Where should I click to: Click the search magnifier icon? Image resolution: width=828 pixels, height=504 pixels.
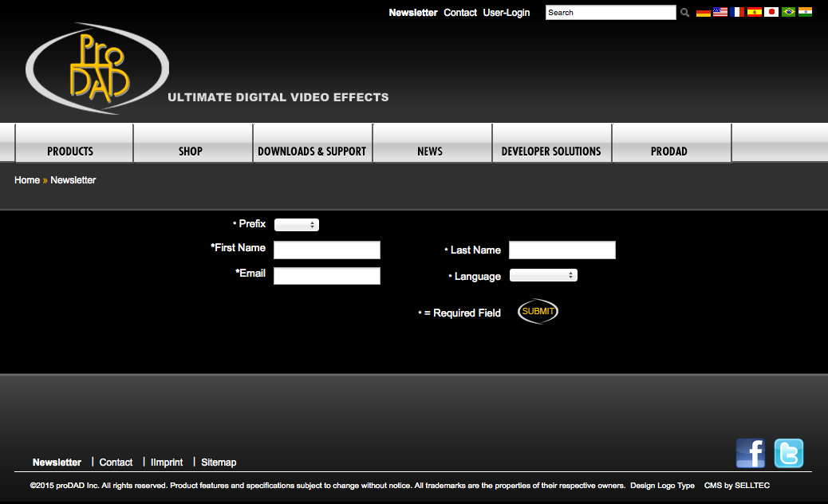coord(684,13)
